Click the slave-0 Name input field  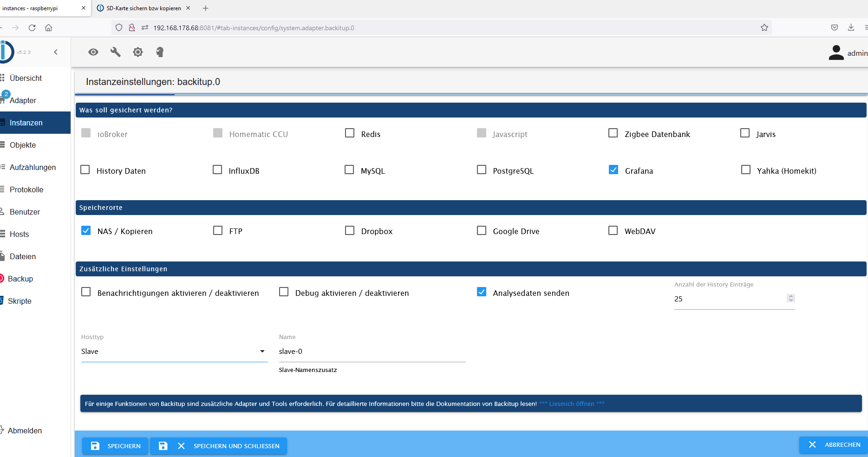pos(372,352)
